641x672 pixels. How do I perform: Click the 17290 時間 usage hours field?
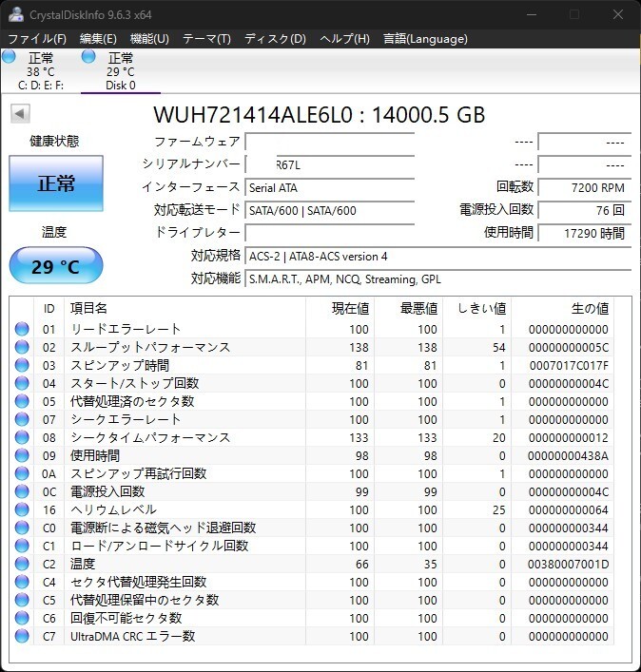(x=585, y=233)
